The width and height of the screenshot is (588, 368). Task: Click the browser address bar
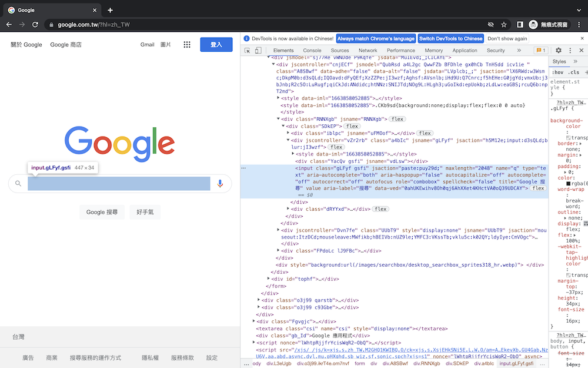click(x=262, y=24)
